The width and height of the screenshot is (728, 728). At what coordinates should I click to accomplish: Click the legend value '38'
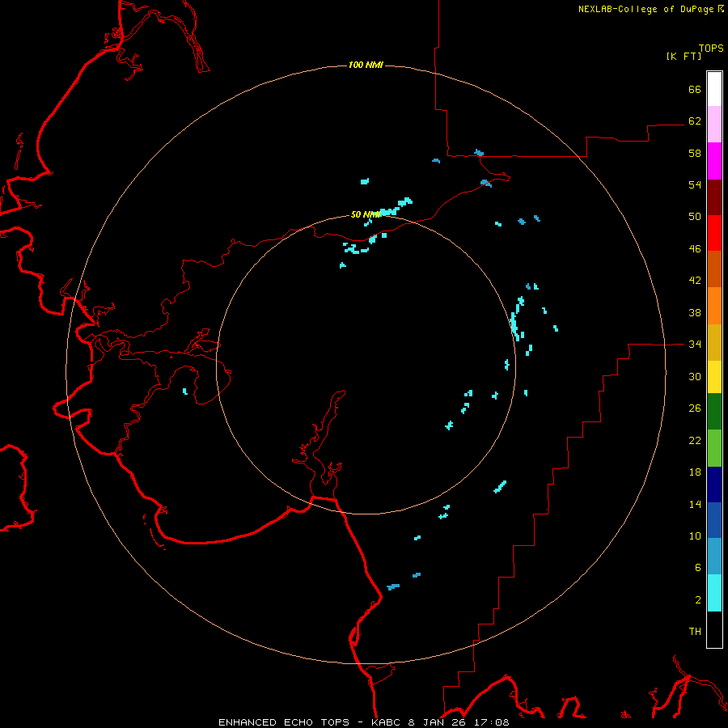click(695, 312)
